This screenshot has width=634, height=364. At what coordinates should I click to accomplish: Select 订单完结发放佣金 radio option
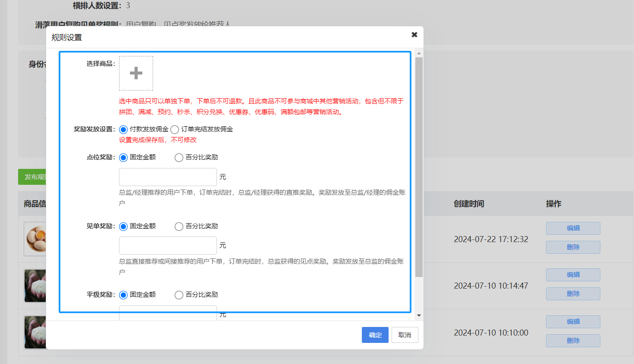pyautogui.click(x=175, y=130)
